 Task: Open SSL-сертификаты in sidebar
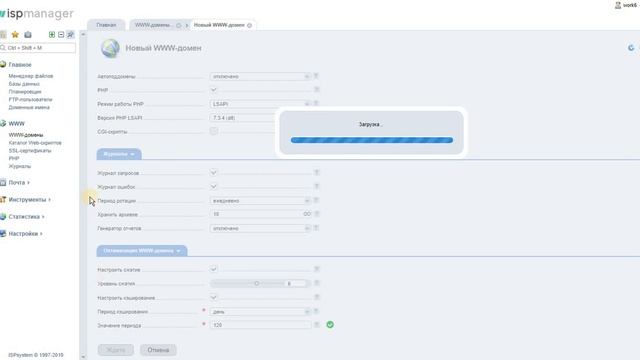coord(30,150)
